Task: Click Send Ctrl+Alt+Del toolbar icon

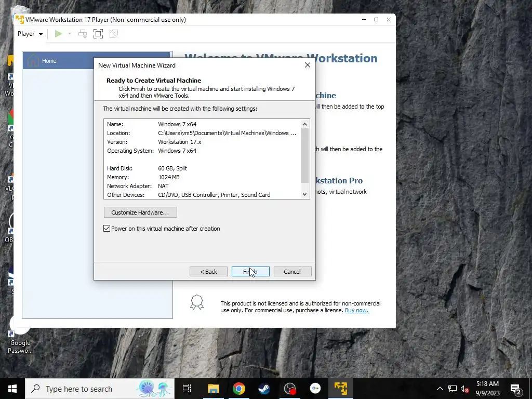Action: (83, 34)
